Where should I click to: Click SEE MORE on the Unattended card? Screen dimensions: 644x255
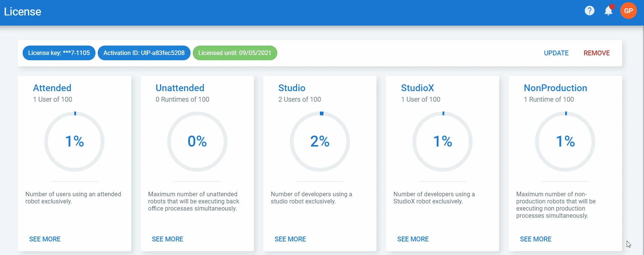click(x=168, y=239)
